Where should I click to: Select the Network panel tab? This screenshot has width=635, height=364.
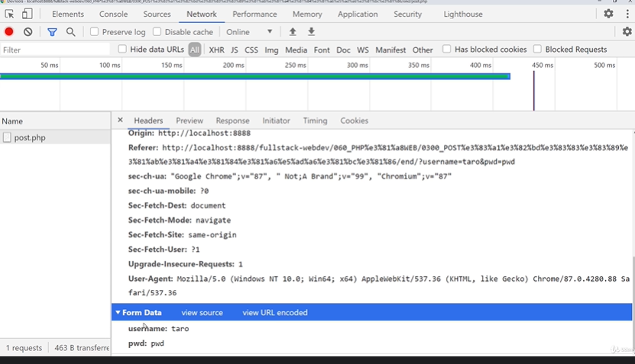point(201,14)
